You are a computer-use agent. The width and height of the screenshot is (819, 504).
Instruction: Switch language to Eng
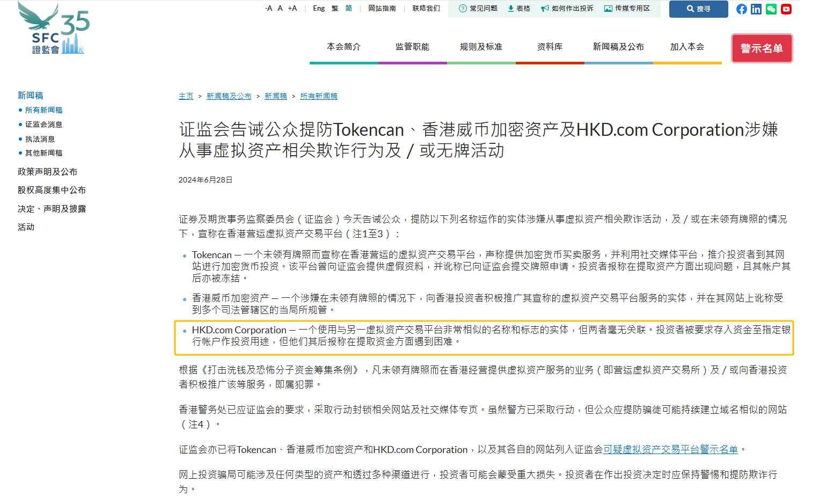[319, 9]
